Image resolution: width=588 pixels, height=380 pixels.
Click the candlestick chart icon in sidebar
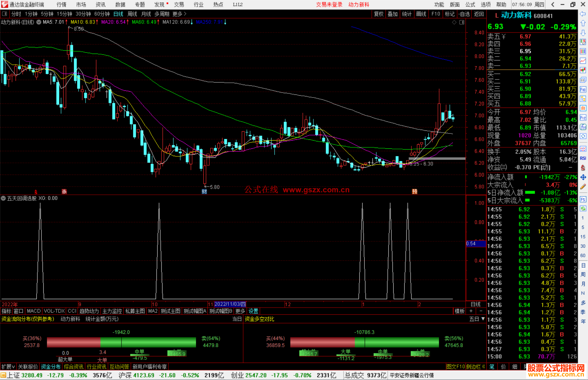click(583, 70)
